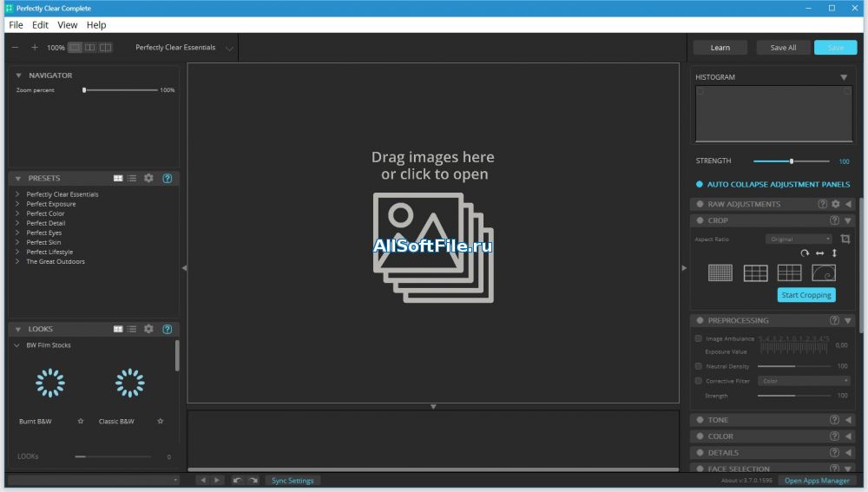Click the Sync Settings button
Viewport: 868px width, 492px height.
293,480
